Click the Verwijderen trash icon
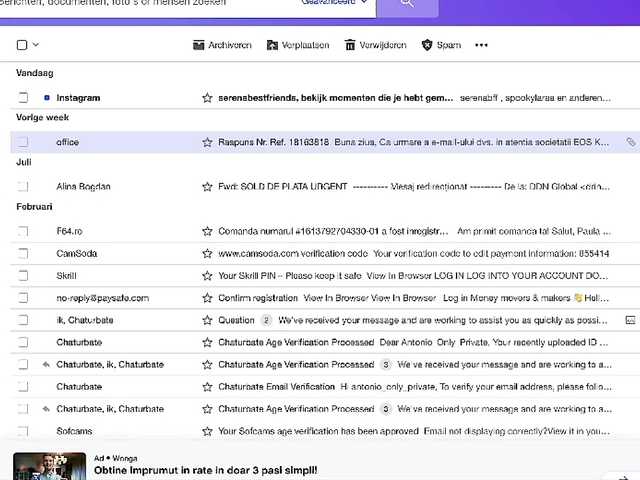640x480 pixels. (x=350, y=45)
